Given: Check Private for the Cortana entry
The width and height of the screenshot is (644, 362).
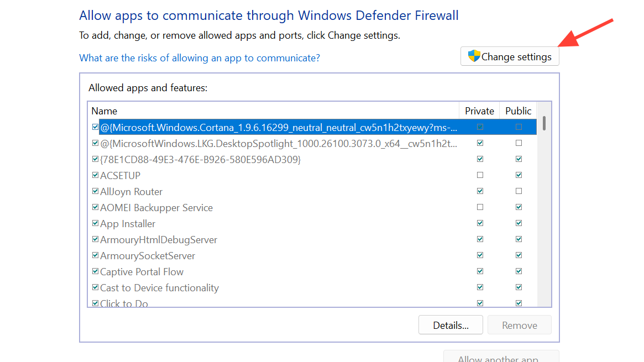Looking at the screenshot, I should point(480,127).
